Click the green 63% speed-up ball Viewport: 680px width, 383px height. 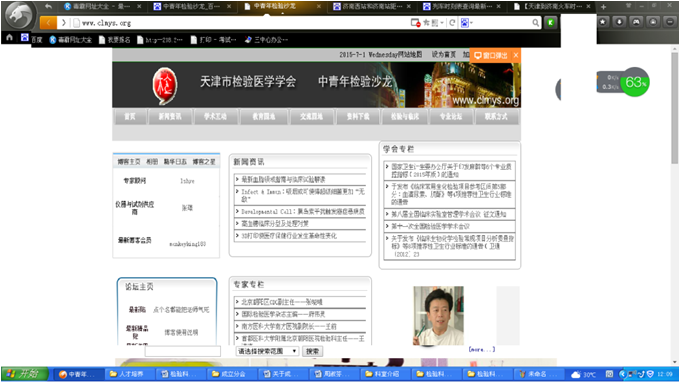tap(635, 82)
